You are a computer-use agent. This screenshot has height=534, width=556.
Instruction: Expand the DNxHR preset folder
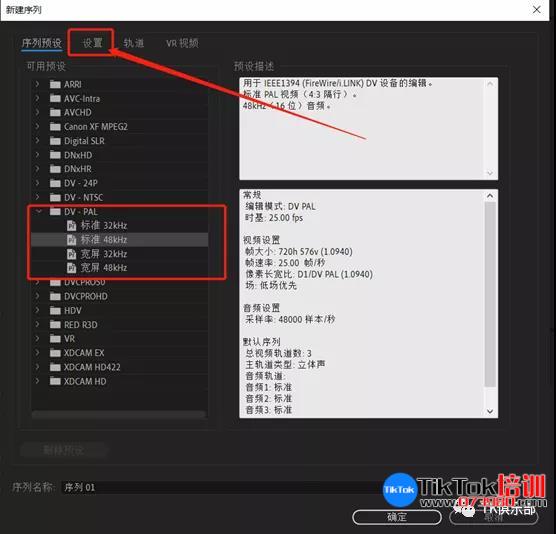[x=38, y=169]
